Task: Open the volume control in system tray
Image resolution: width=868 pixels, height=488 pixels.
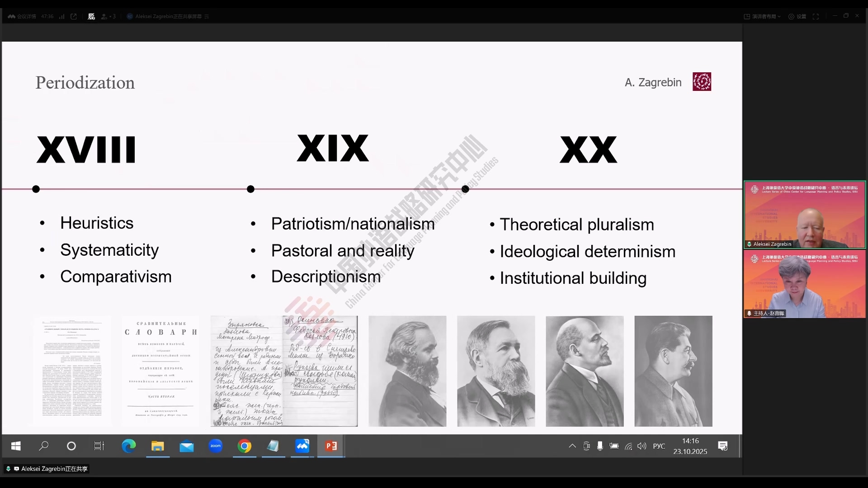Action: pyautogui.click(x=642, y=446)
